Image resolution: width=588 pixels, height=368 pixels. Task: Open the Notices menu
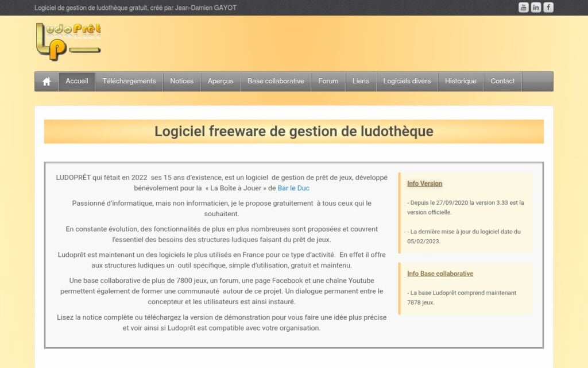tap(182, 81)
